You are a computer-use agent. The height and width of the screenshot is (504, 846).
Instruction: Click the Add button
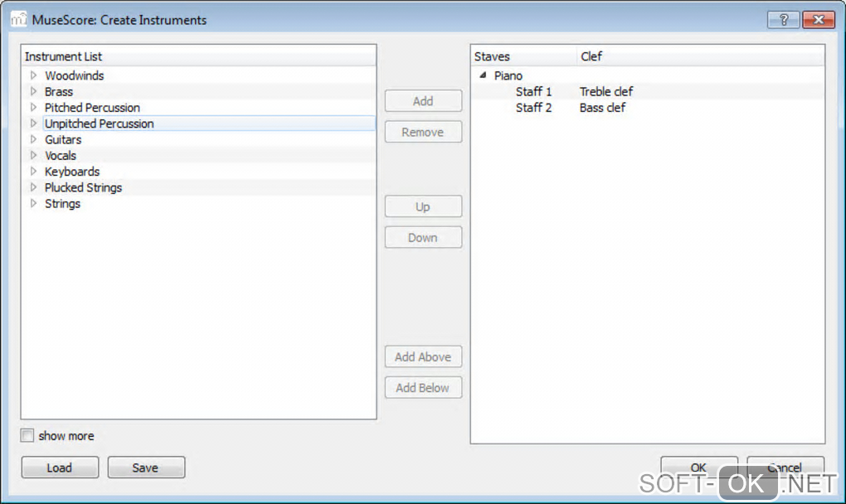click(x=423, y=101)
